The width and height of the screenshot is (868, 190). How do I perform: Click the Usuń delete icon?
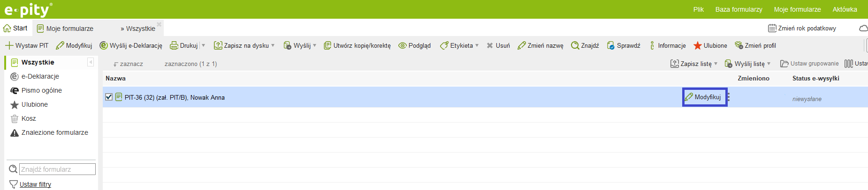tap(490, 45)
